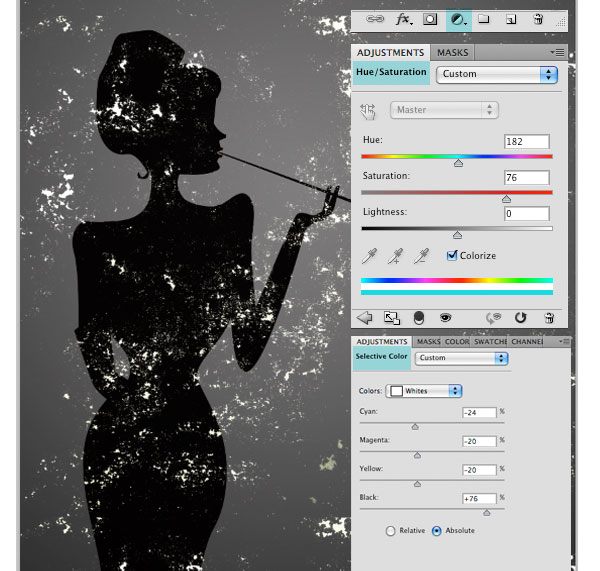Screen dimensions: 600x571
Task: Open the Selective Color Custom preset dropdown
Action: [x=461, y=358]
